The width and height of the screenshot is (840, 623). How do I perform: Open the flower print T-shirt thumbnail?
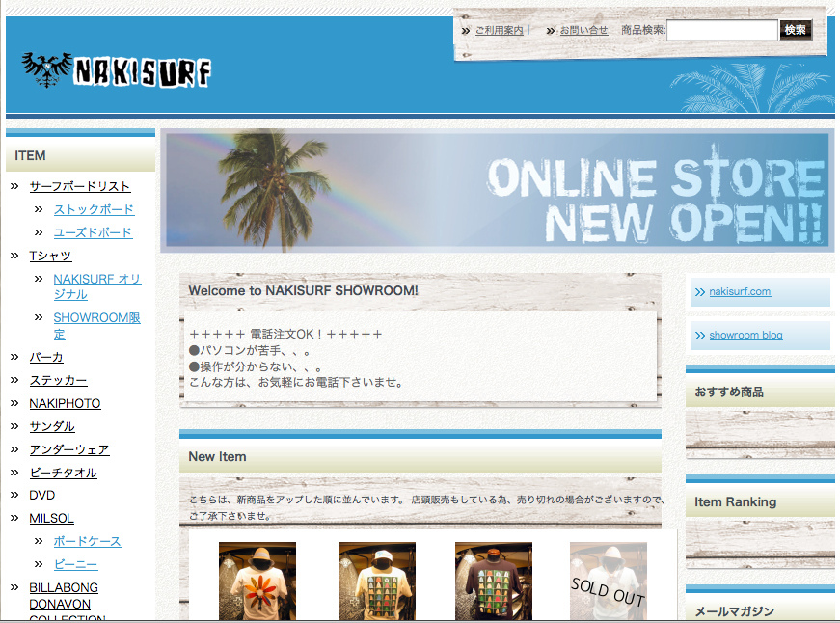click(x=257, y=582)
